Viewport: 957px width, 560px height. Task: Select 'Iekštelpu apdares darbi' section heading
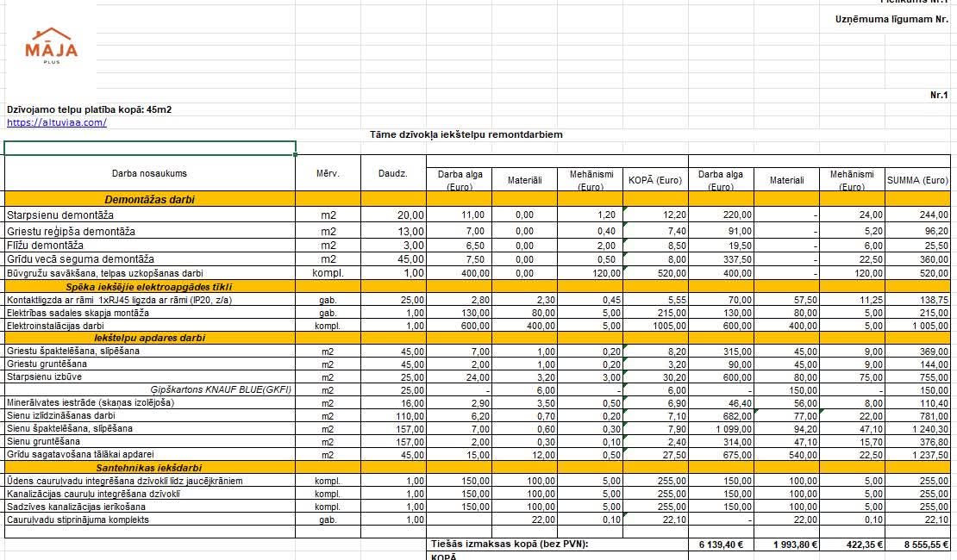[149, 338]
